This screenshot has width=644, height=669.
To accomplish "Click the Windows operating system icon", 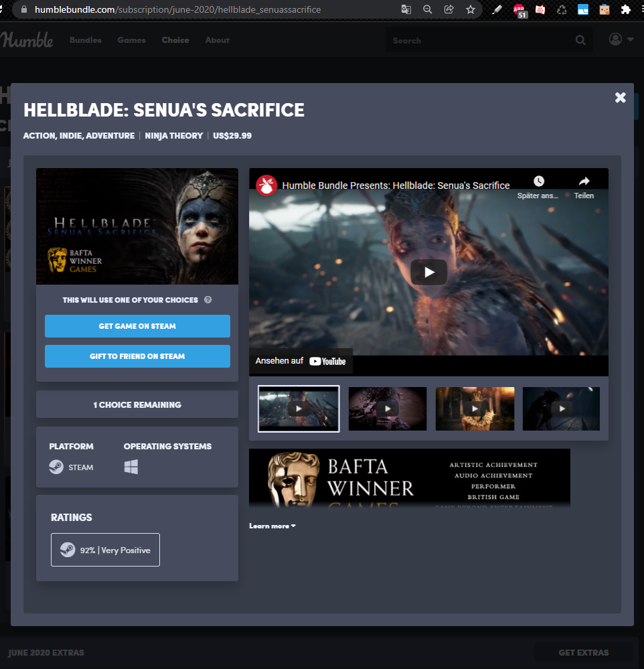I will [131, 467].
